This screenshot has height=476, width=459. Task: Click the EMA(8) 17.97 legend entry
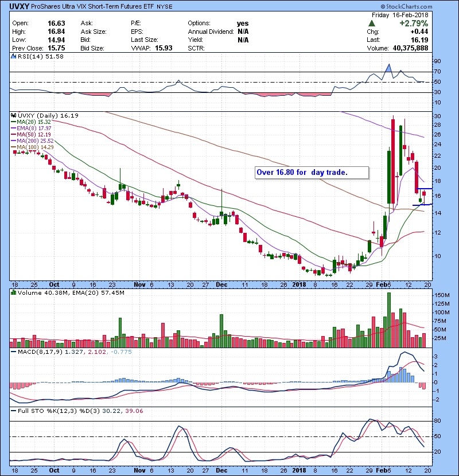tap(32, 128)
